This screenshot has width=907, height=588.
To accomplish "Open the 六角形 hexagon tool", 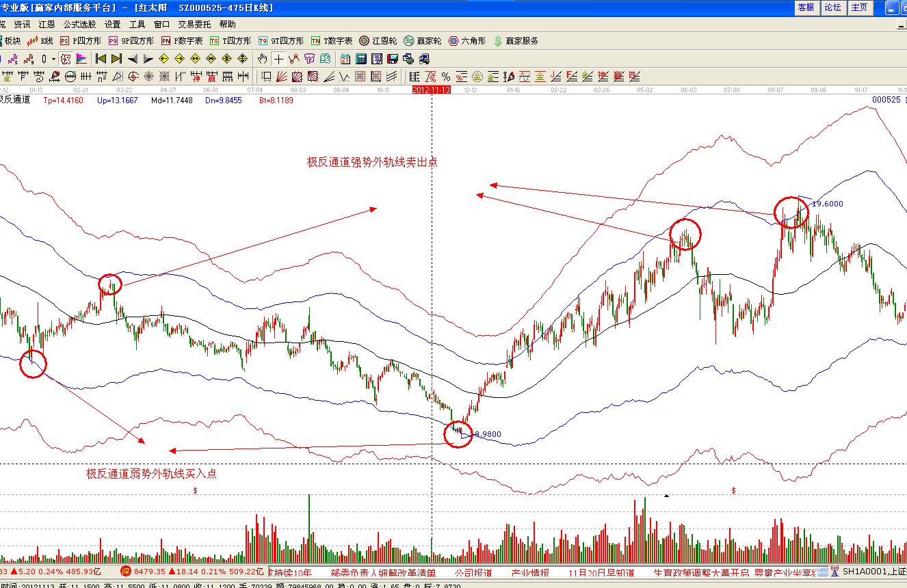I will tap(466, 41).
